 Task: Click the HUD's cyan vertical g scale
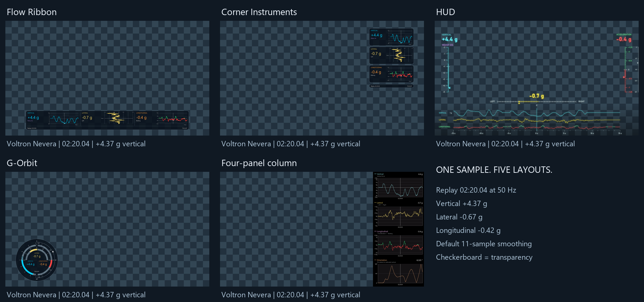[x=447, y=69]
